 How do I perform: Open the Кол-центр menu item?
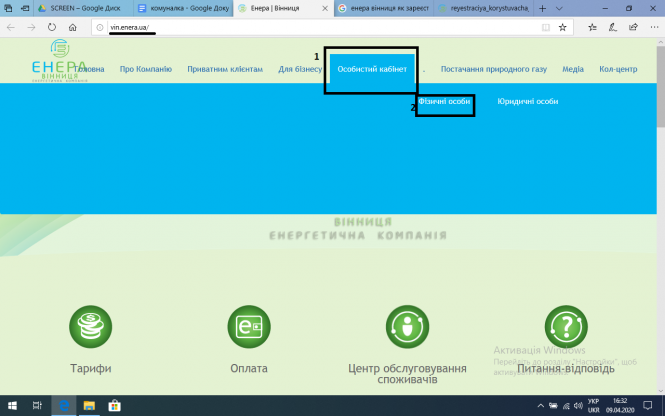tap(618, 69)
